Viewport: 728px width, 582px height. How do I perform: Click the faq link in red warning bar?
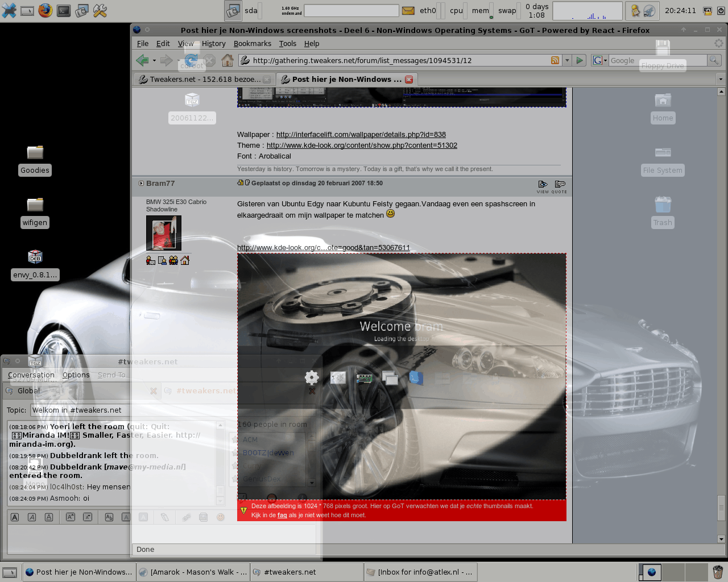pos(282,515)
